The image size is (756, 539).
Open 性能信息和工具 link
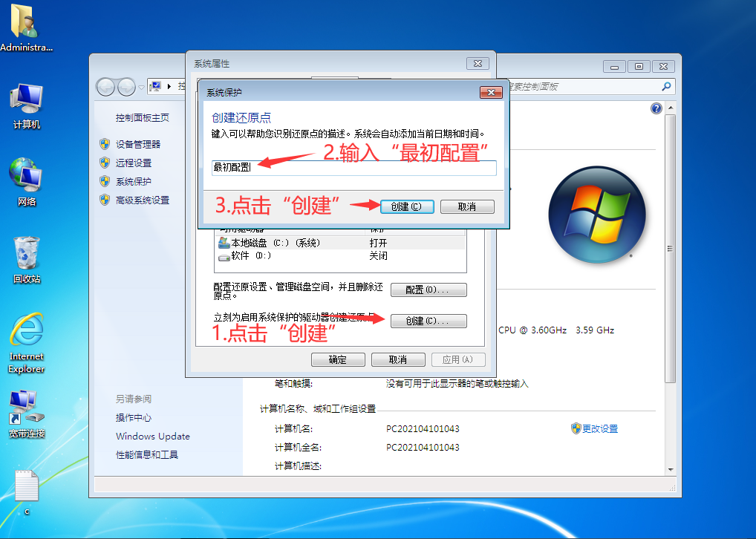[x=147, y=454]
